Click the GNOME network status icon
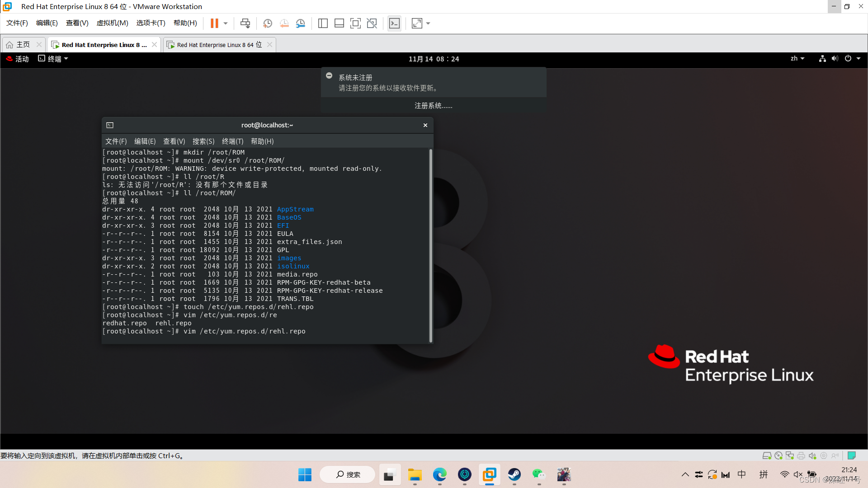Image resolution: width=868 pixels, height=488 pixels. coord(822,59)
